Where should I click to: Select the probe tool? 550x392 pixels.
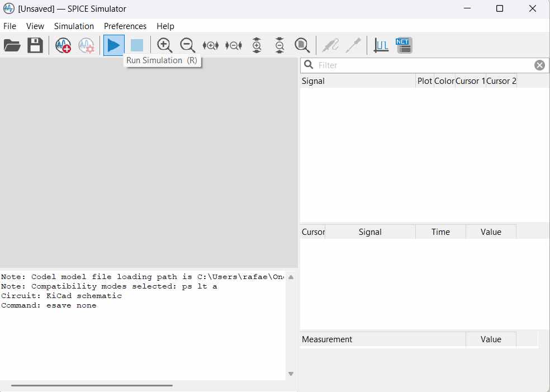point(330,46)
